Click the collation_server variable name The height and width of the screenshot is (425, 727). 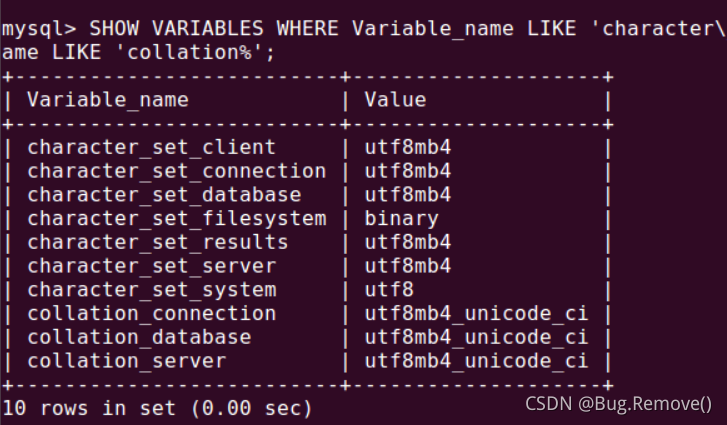pyautogui.click(x=126, y=361)
